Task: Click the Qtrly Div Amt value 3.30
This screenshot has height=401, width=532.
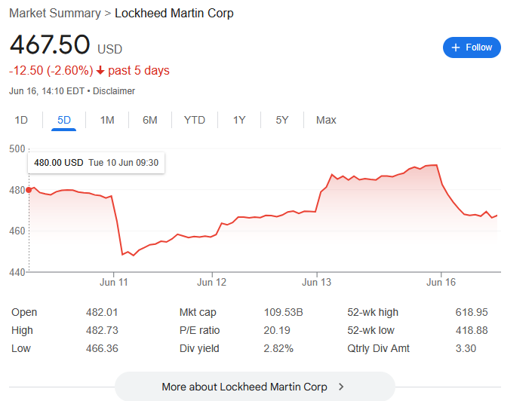Action: 466,348
